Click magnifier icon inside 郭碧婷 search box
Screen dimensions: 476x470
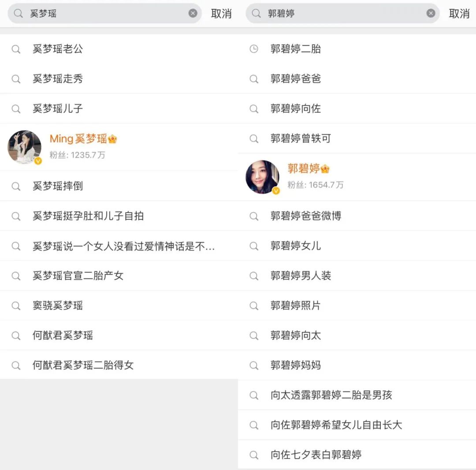click(256, 13)
